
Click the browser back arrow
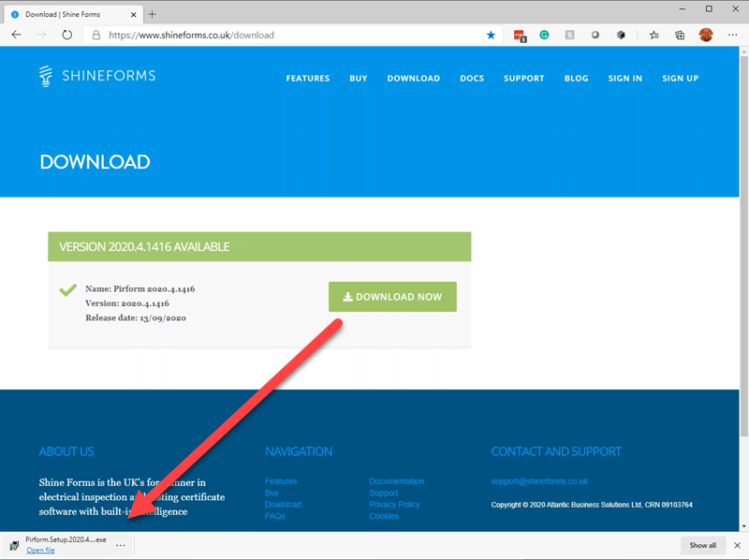point(16,35)
